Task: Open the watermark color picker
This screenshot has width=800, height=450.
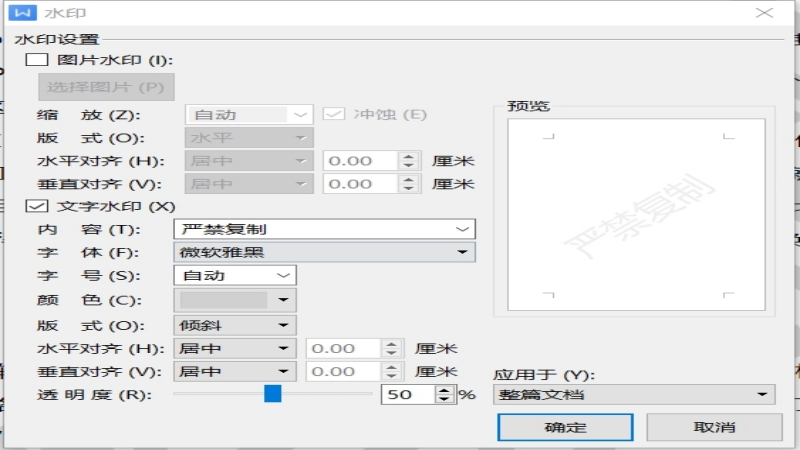Action: tap(235, 299)
